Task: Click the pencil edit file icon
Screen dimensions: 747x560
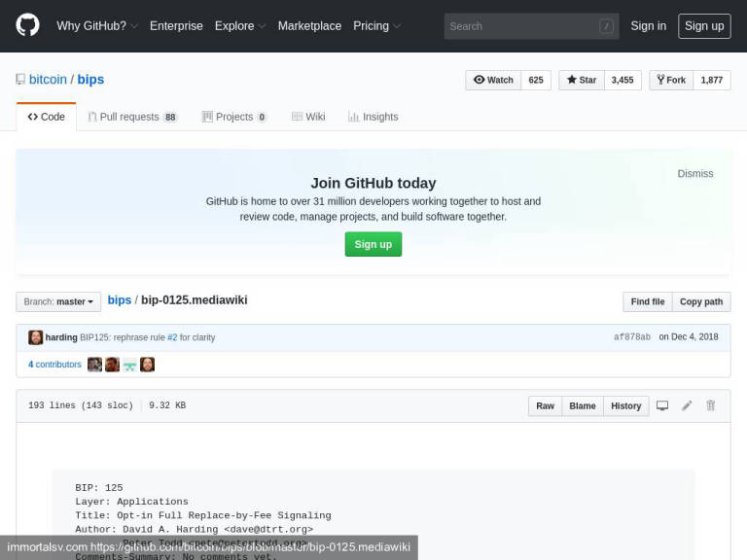Action: [687, 405]
